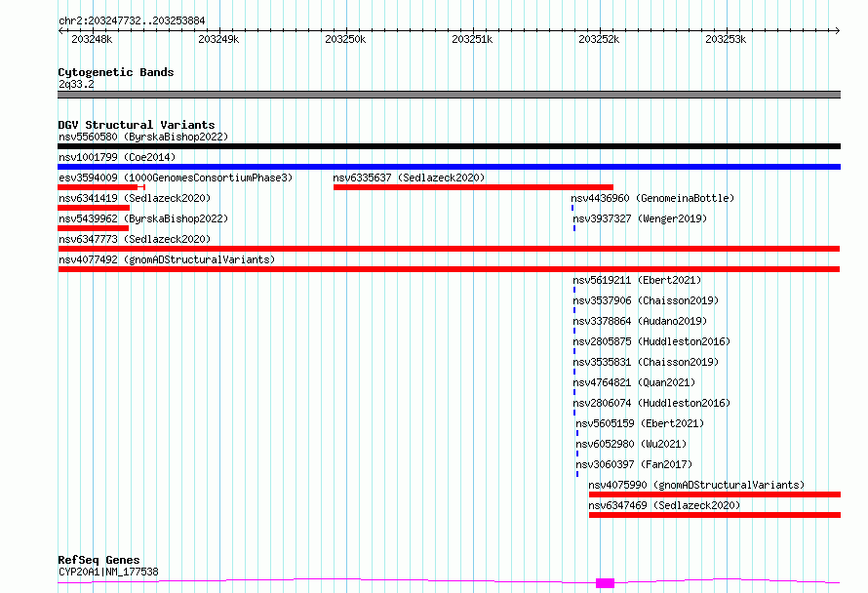Click the 2q33.2 band label

tap(76, 84)
